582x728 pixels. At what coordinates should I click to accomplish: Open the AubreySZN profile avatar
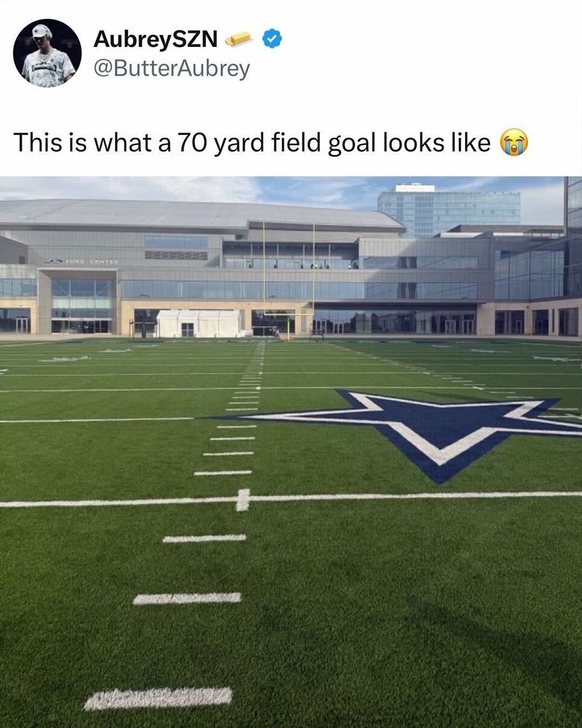point(47,53)
